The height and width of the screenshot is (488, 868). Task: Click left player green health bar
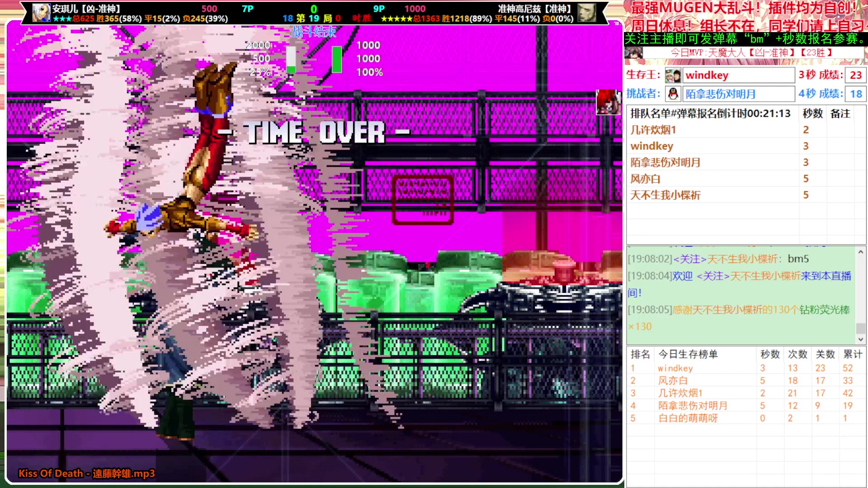(291, 60)
